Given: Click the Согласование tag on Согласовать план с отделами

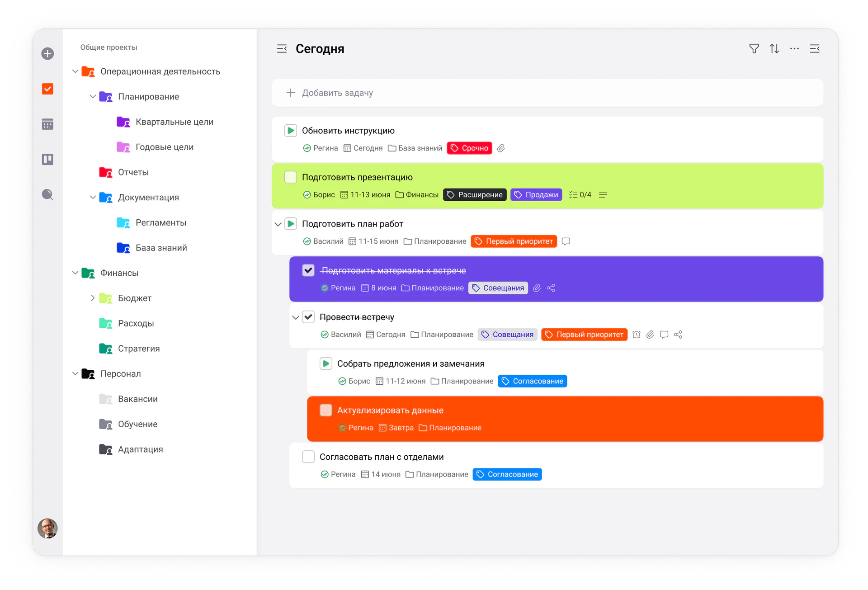Looking at the screenshot, I should (507, 475).
